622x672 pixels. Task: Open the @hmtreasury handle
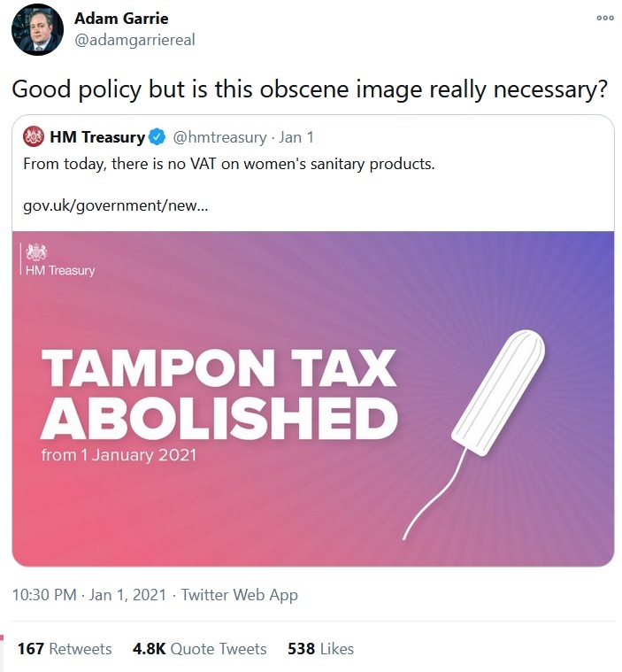(219, 137)
